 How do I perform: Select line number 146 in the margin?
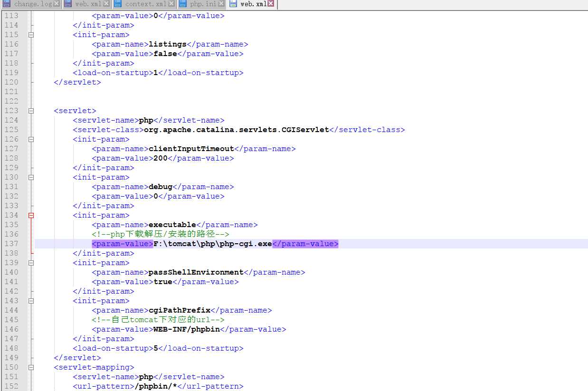[x=11, y=329]
